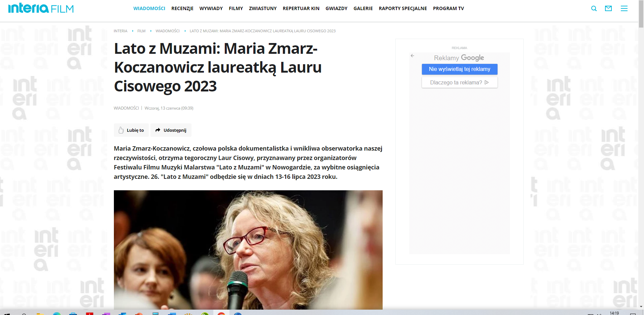644x315 pixels.
Task: Navigate to PROGRAM TV
Action: coord(448,8)
